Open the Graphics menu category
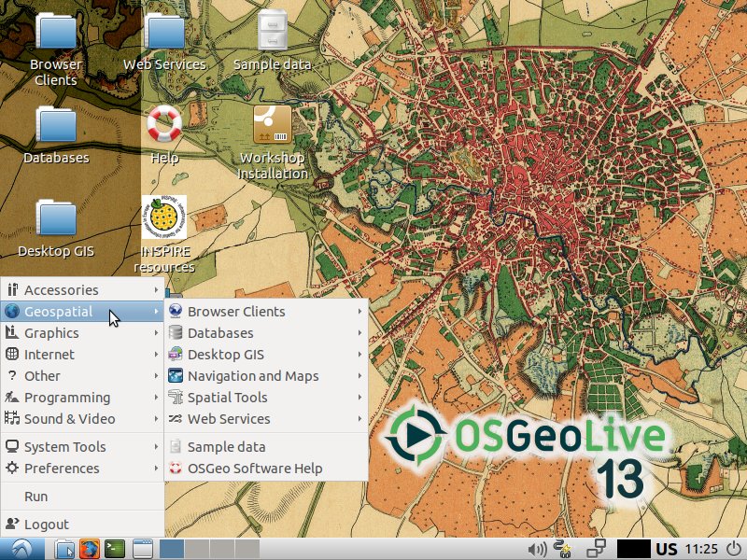 pos(82,332)
